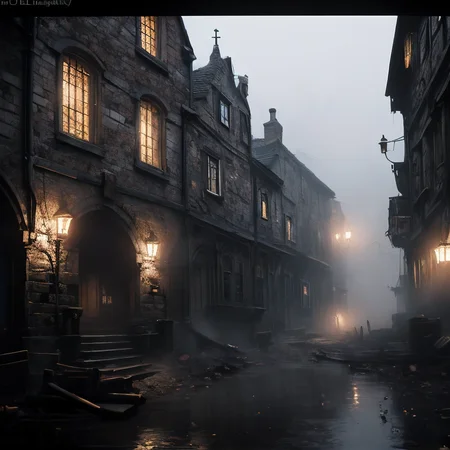Click the dormer window under the spire

[x=225, y=114]
